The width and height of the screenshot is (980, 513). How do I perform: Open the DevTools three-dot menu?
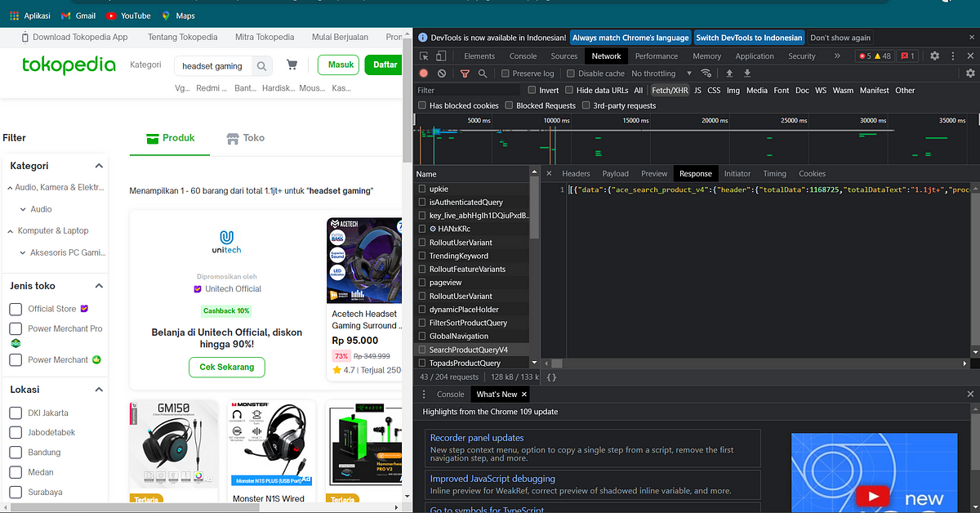pos(951,56)
